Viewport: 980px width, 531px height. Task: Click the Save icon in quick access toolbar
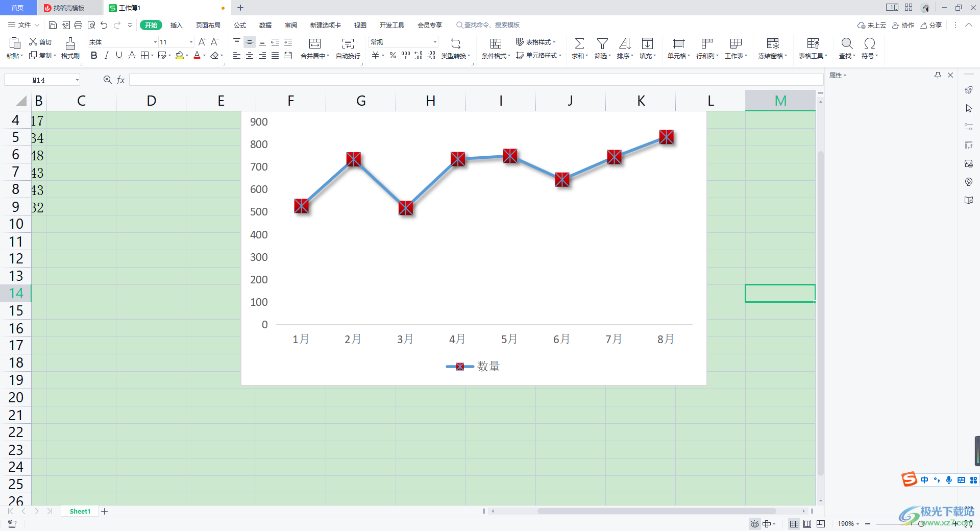[x=53, y=25]
